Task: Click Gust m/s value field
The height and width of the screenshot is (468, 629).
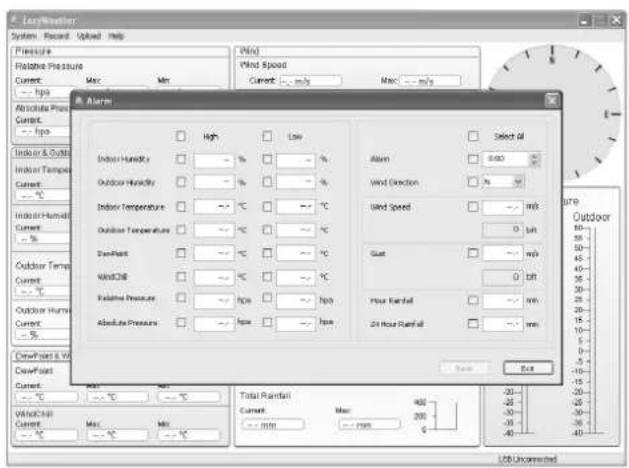Action: tap(503, 254)
